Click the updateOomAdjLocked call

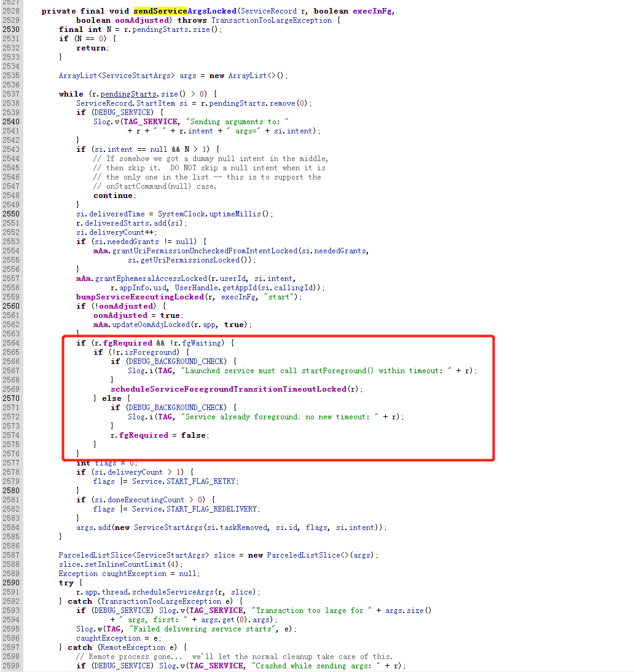[x=151, y=325]
